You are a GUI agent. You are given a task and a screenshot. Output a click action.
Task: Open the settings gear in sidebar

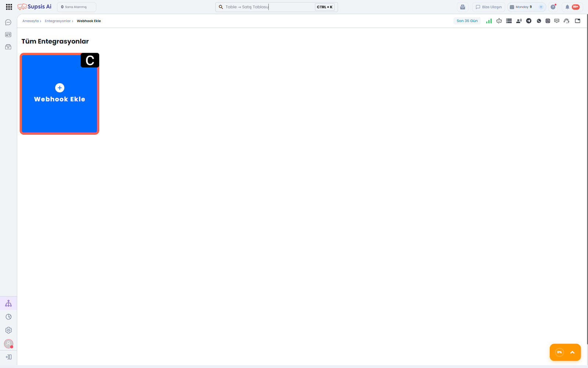(x=8, y=330)
